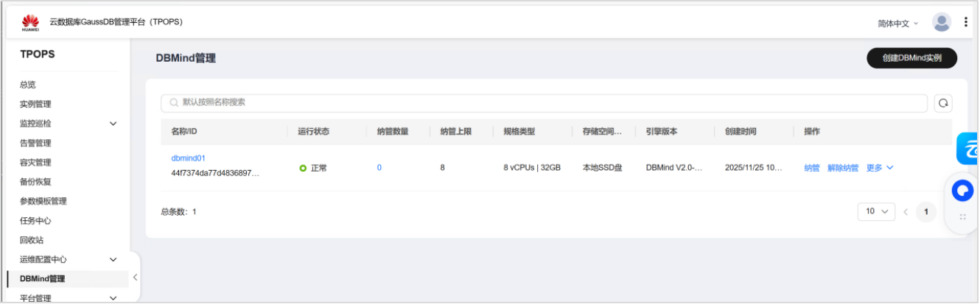Go to 实例管理 in the sidebar
The height and width of the screenshot is (304, 980).
(x=35, y=104)
